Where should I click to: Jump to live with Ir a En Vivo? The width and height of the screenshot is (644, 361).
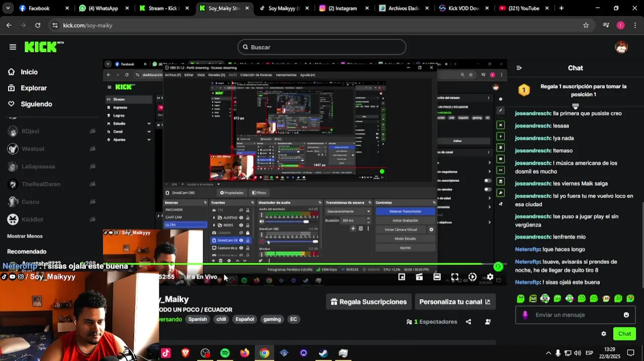click(202, 277)
